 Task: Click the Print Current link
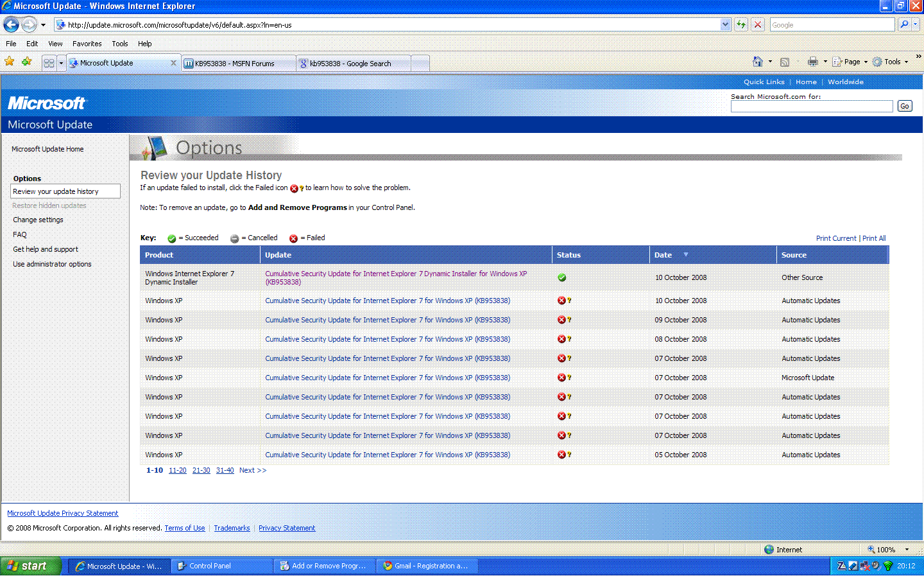836,238
